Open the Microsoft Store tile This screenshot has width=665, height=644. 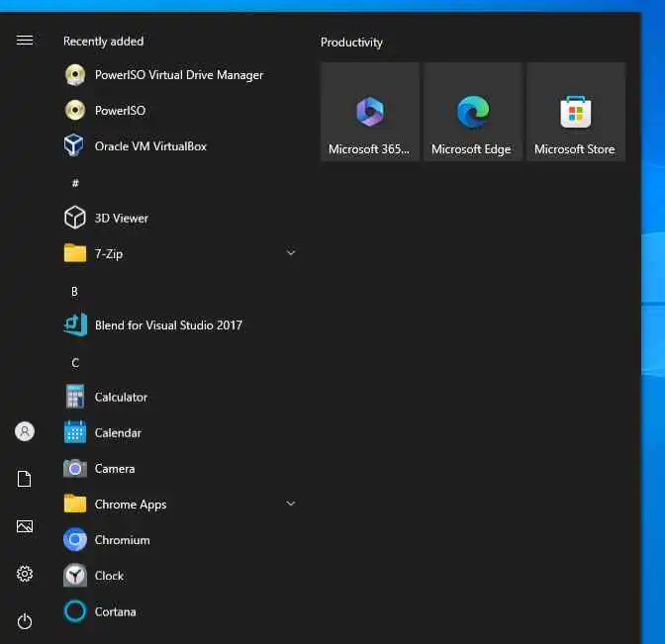pyautogui.click(x=576, y=112)
